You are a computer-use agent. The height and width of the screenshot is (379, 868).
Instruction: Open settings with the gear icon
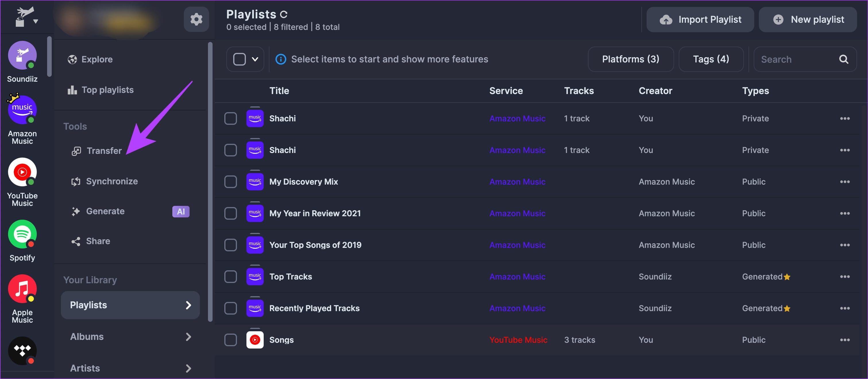click(196, 19)
